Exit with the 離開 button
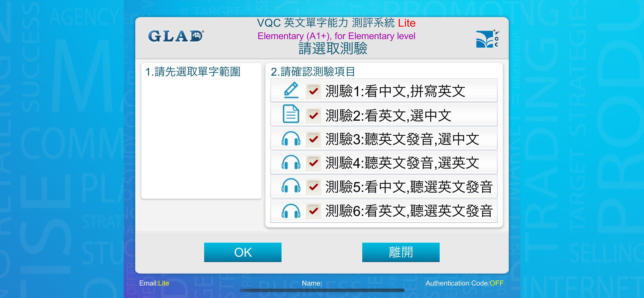The height and width of the screenshot is (298, 644). click(x=401, y=252)
